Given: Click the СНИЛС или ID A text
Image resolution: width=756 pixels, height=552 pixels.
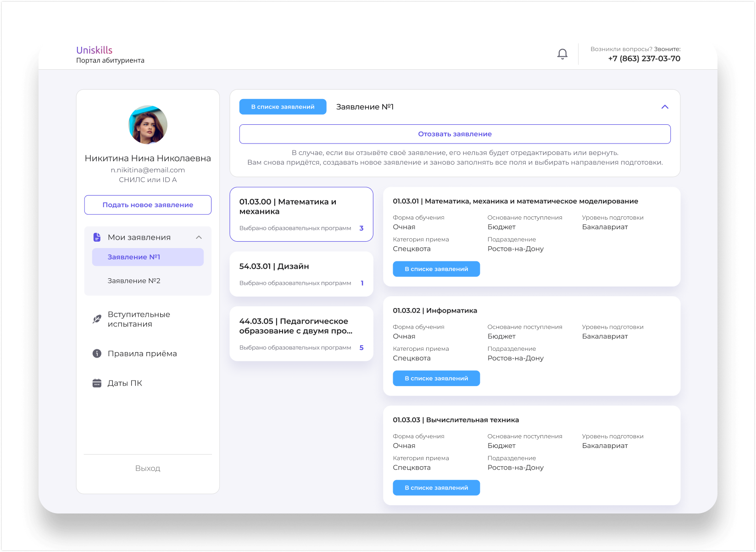Looking at the screenshot, I should pos(148,180).
